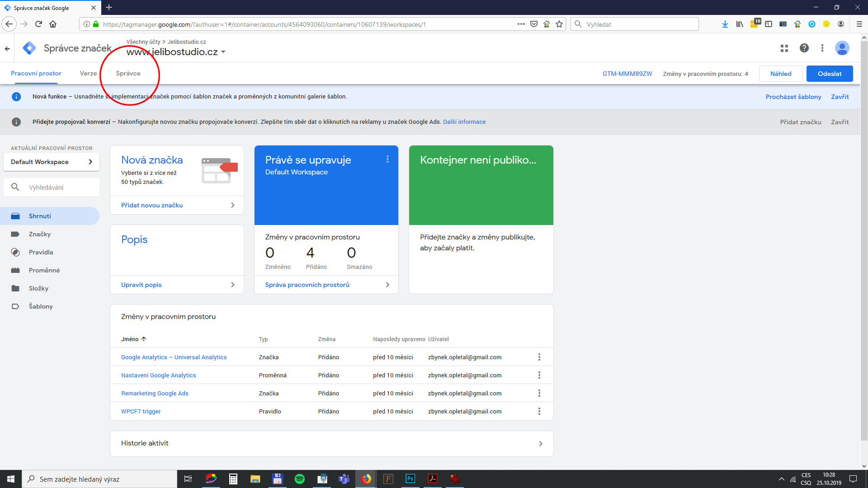Open row menu for Nastavení Google Analytics
Image resolution: width=868 pixels, height=488 pixels.
pyautogui.click(x=539, y=375)
